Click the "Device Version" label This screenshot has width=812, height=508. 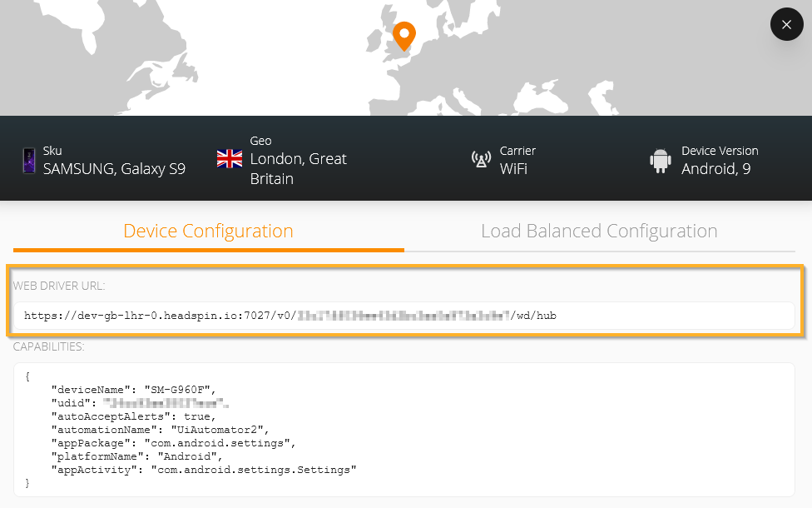(720, 151)
